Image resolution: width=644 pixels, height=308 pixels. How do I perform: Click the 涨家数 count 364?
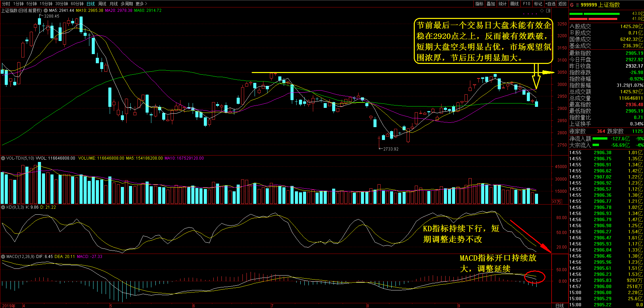601,131
